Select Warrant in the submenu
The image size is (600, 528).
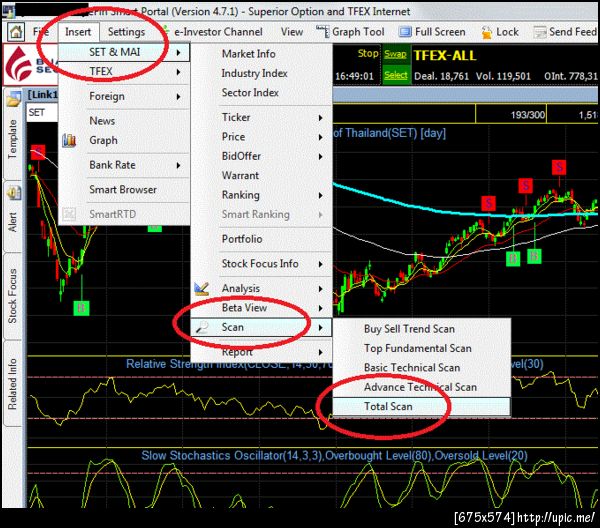click(x=262, y=175)
